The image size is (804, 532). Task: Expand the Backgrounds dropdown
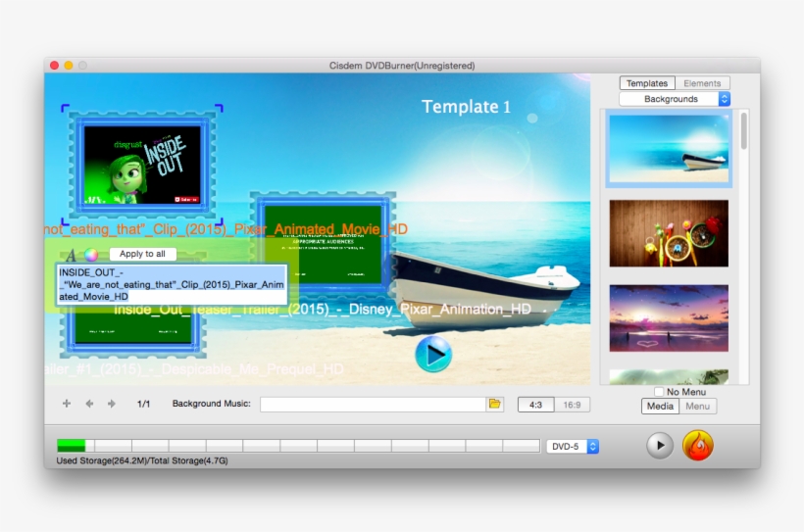coord(675,99)
